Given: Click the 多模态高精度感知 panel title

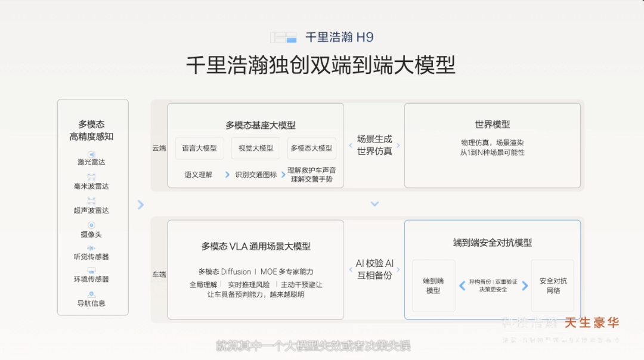Looking at the screenshot, I should 91,130.
